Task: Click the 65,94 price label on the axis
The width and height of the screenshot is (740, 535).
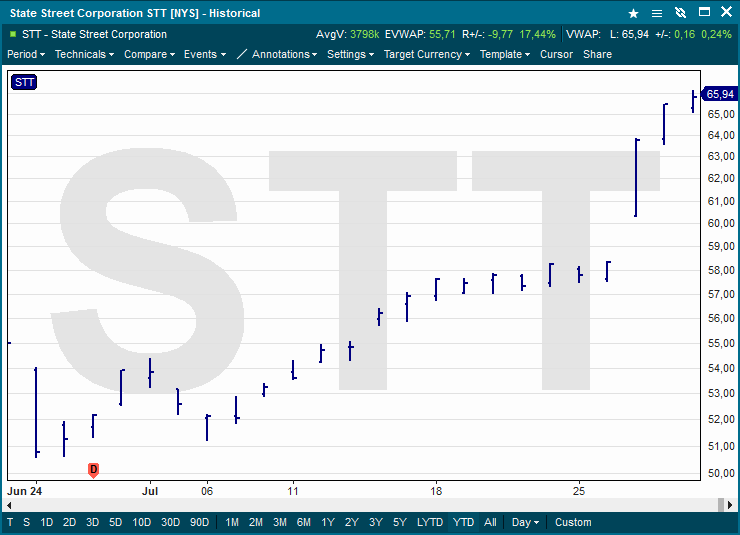Action: click(719, 94)
